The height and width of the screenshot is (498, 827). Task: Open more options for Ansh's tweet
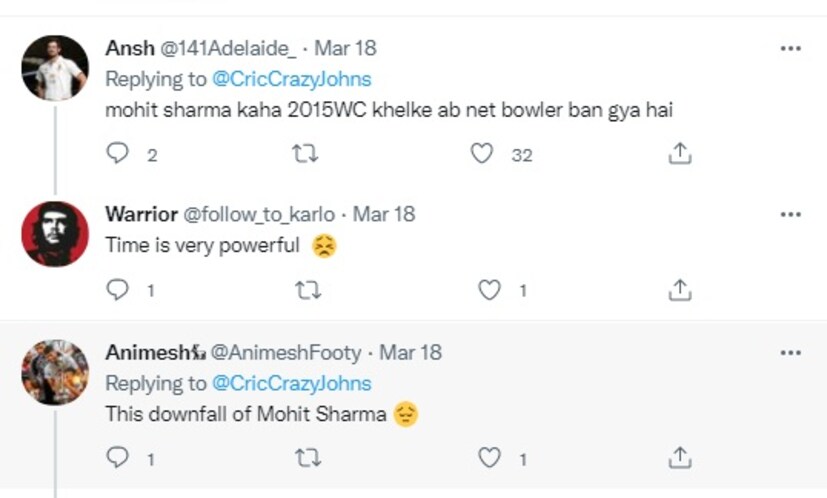[790, 48]
